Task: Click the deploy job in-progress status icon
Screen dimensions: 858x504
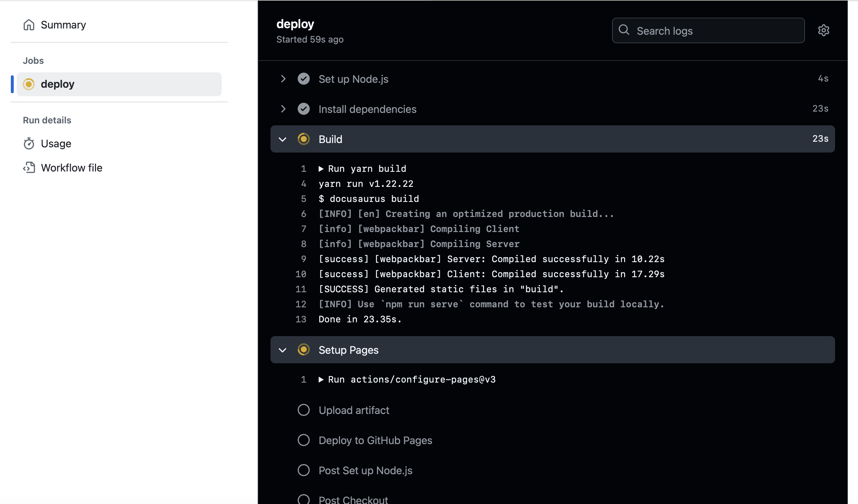Action: tap(29, 84)
